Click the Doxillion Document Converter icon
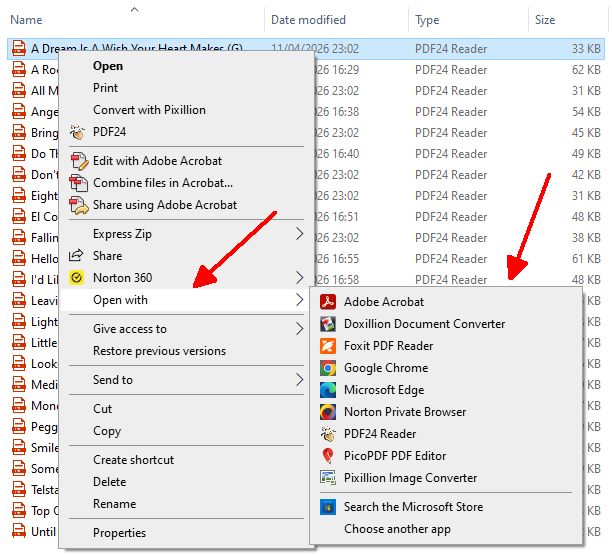 point(327,324)
